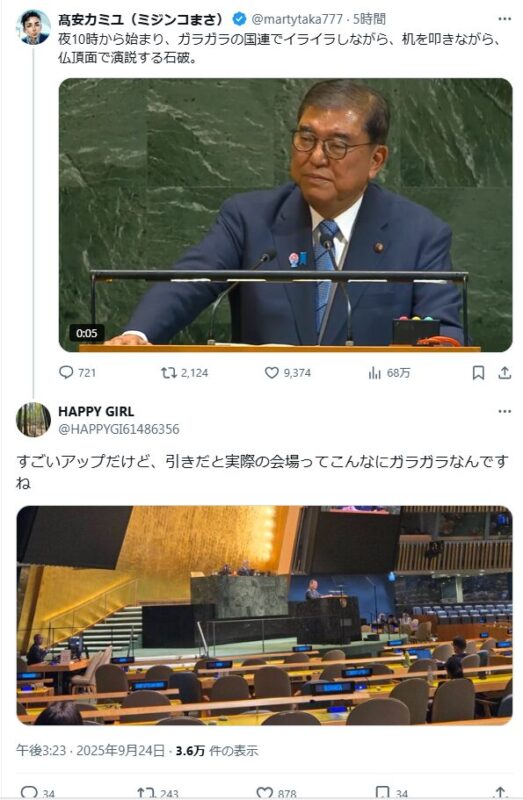Image resolution: width=523 pixels, height=800 pixels.
Task: Click reply icon on top tweet with 721
Action: (x=66, y=372)
